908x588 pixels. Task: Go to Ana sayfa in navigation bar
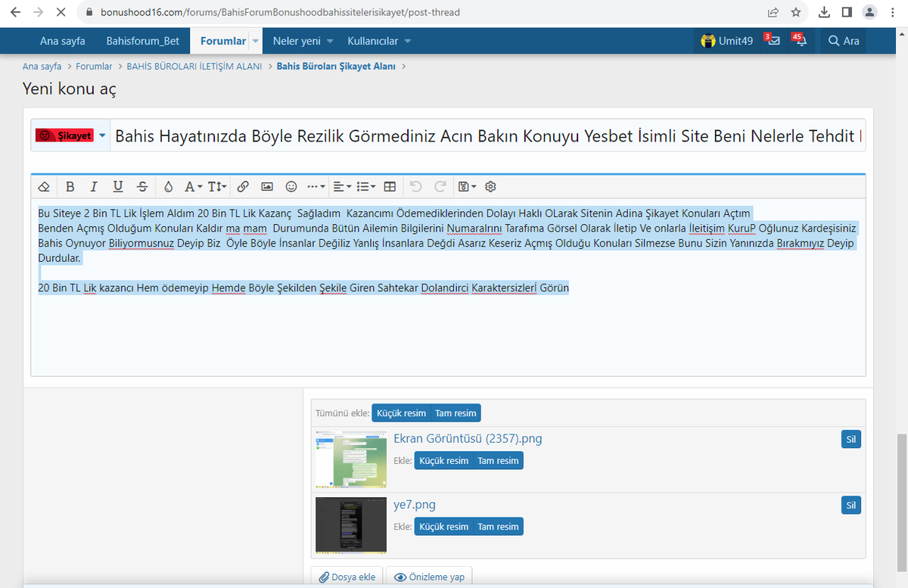[x=62, y=41]
